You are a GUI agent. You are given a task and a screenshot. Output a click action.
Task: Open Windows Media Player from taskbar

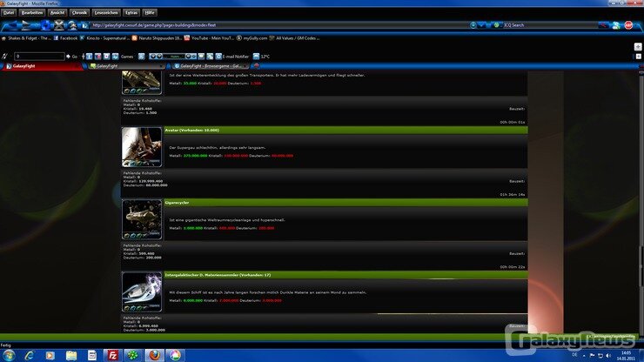pyautogui.click(x=50, y=355)
